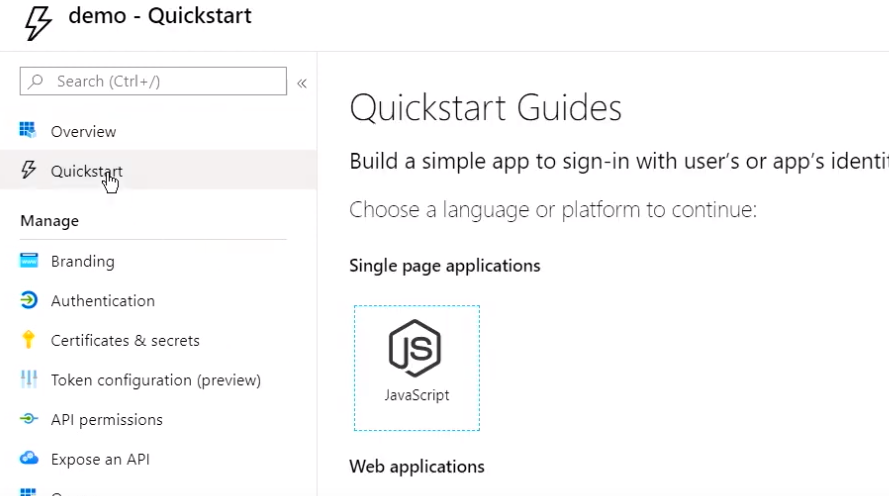Open Token configuration (preview)
Viewport: 889px width, 496px height.
click(x=156, y=380)
